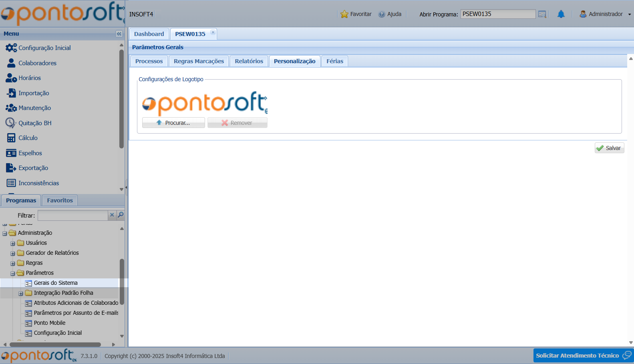The image size is (634, 364).
Task: Collapse the Menu side panel
Action: (119, 34)
